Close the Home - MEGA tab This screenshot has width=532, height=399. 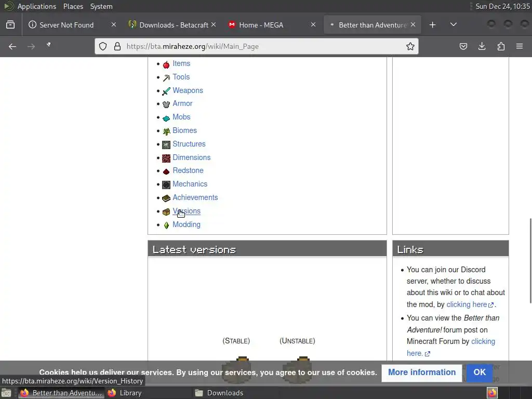tap(313, 25)
